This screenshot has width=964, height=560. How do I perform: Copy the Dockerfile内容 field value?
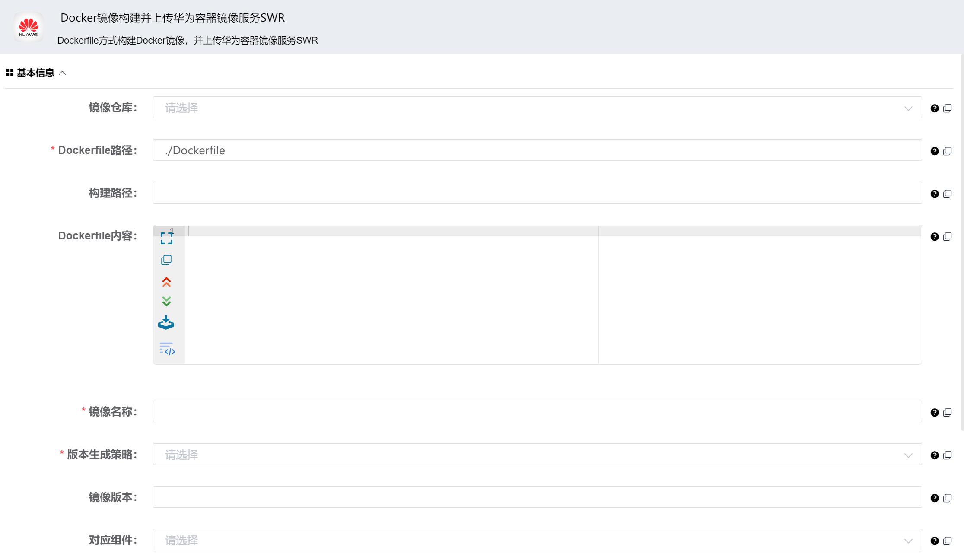(x=948, y=236)
